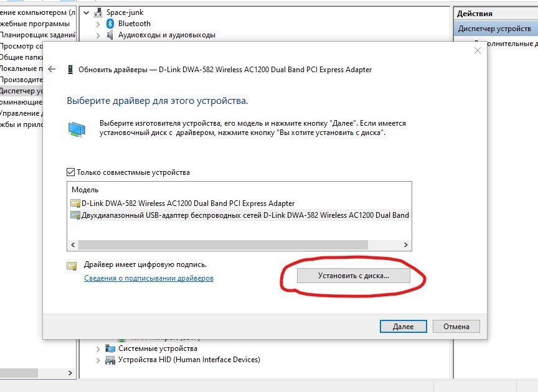Click the model list horizontal scrollbar thumb
This screenshot has height=392, width=538.
point(223,245)
